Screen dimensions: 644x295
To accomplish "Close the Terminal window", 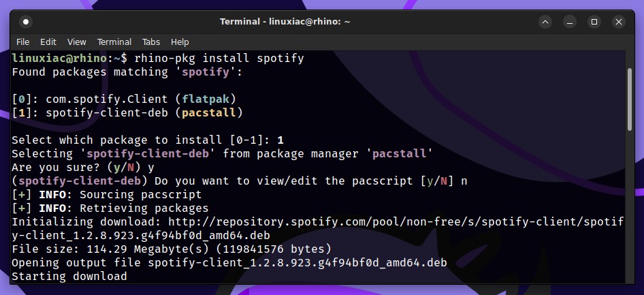I will pyautogui.click(x=619, y=22).
